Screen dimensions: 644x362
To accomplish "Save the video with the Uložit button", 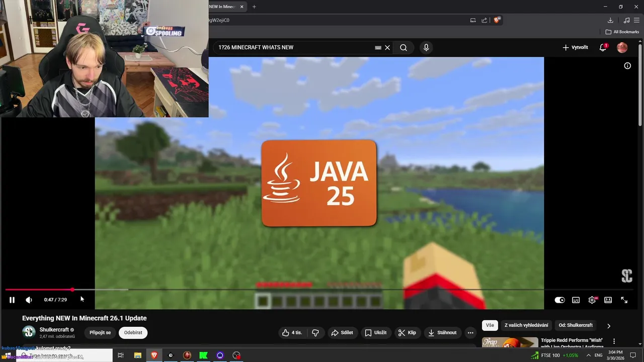I will pyautogui.click(x=376, y=332).
